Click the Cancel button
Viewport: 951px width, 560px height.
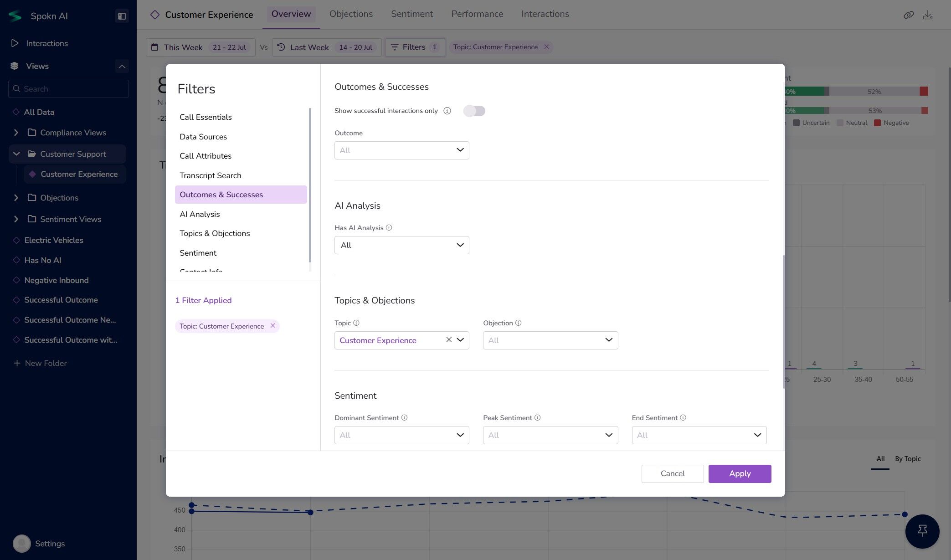click(x=672, y=473)
